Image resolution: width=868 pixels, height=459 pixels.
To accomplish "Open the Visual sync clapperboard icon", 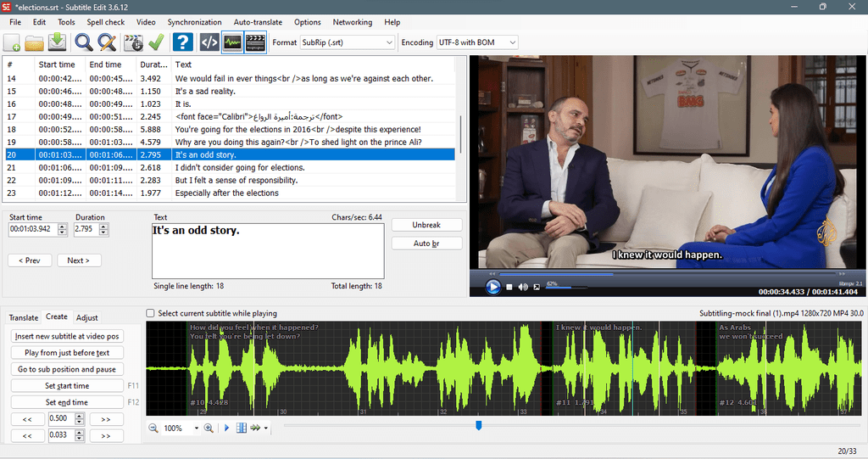I will 133,42.
